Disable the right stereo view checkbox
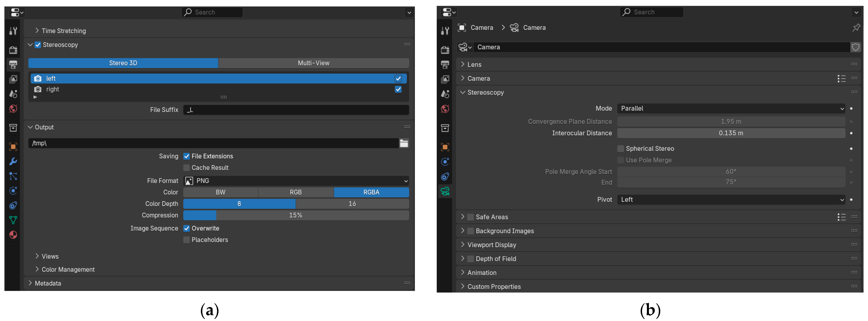 click(x=398, y=89)
